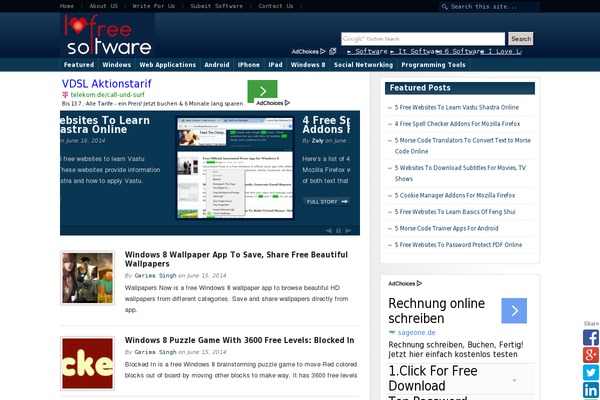Click Blocked In article thumbnail
Viewport: 600px width, 400px height.
[88, 363]
